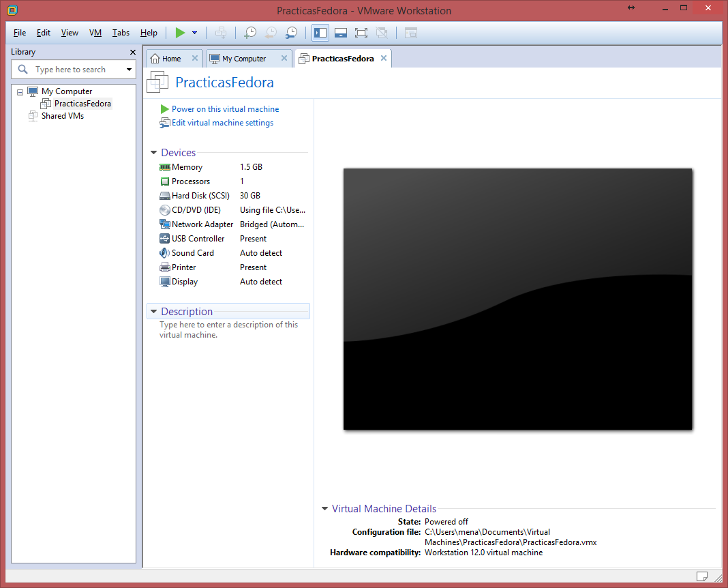Open the VM menu
The height and width of the screenshot is (588, 728).
(x=95, y=33)
